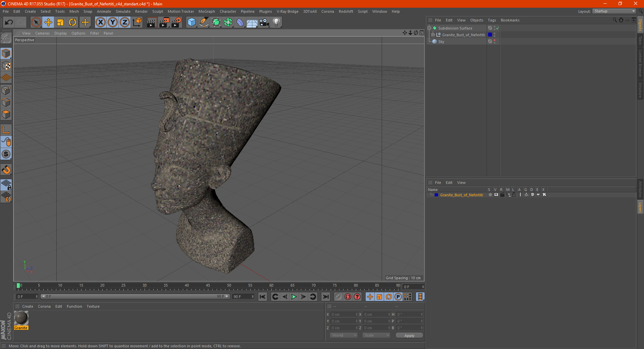Add a Camera object
The height and width of the screenshot is (349, 644).
coord(264,22)
